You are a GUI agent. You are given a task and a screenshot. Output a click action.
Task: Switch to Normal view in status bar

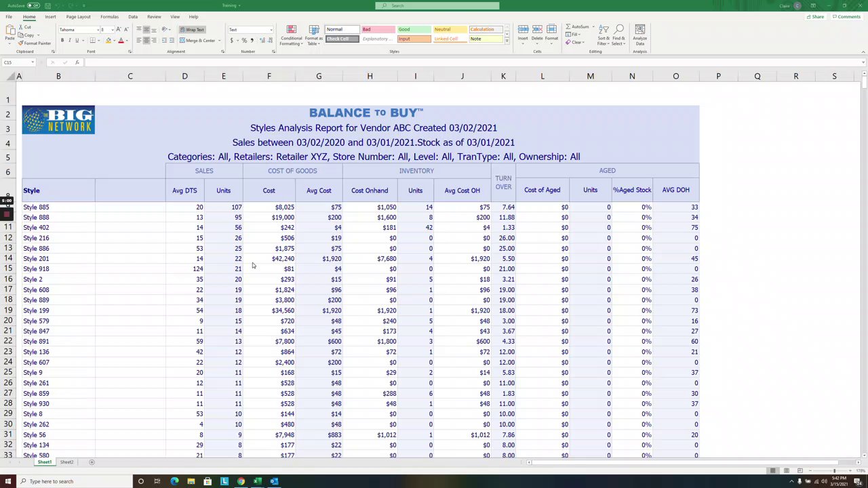coord(772,471)
